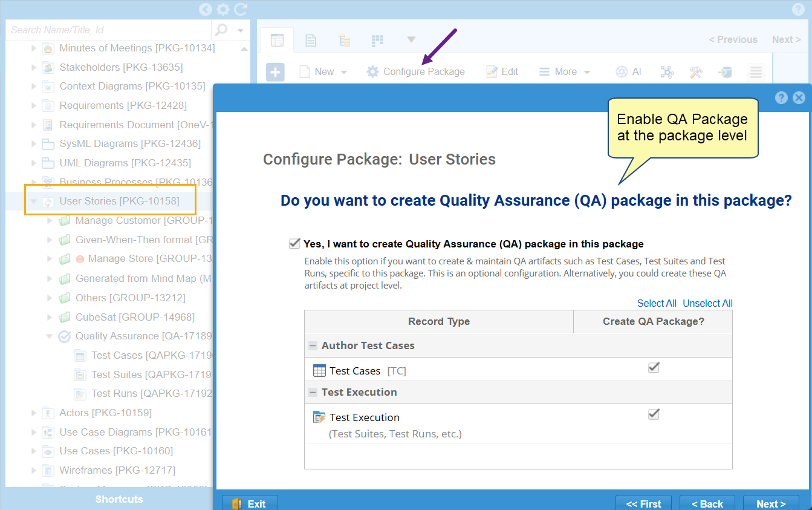The width and height of the screenshot is (812, 510).
Task: Click the Test Execution row icon
Action: pyautogui.click(x=319, y=417)
